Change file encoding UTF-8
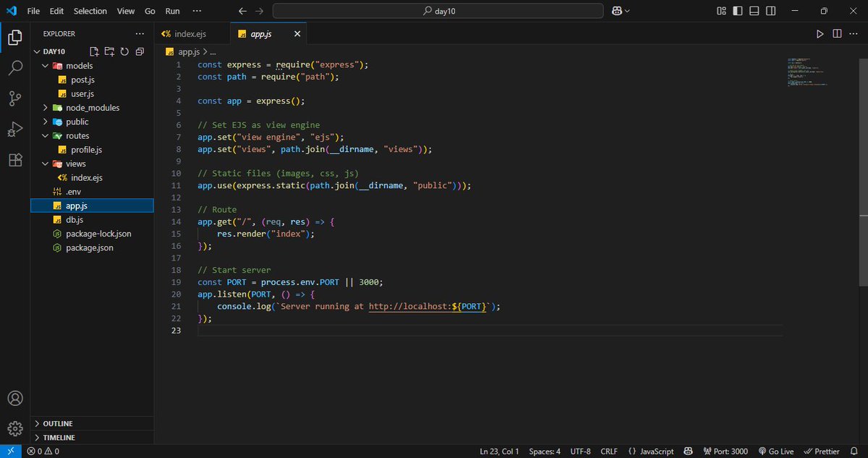868x458 pixels. 580,451
